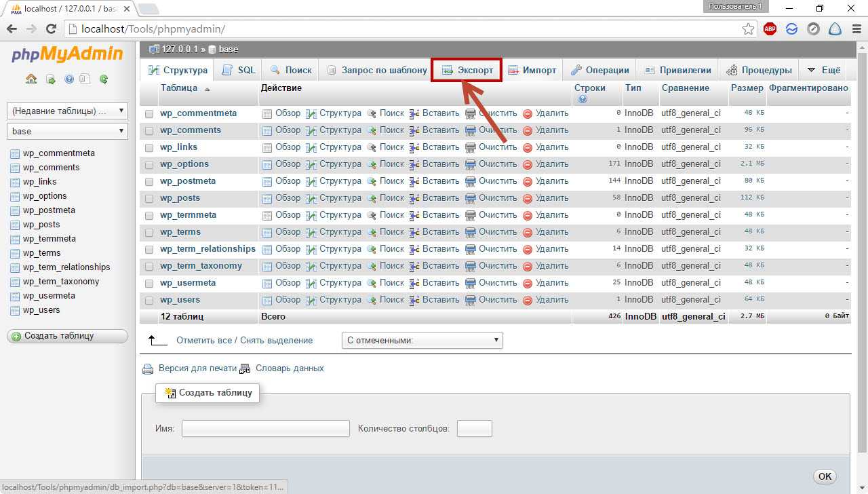868x494 pixels.
Task: Open the recent tables dropdown
Action: pyautogui.click(x=67, y=111)
